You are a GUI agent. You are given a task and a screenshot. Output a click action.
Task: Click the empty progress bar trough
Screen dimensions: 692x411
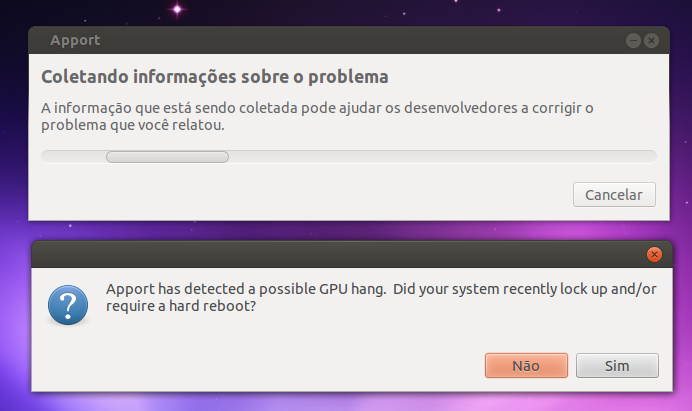click(441, 157)
